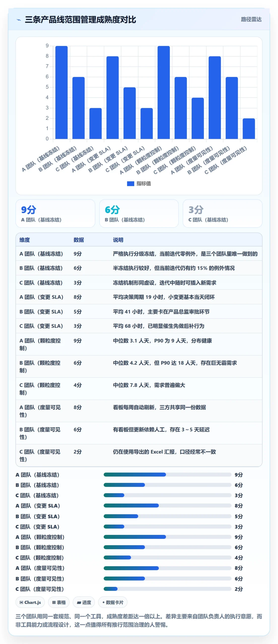Click progress bar for B 团队（颗粒度控制）
278x644 pixels.
[x=167, y=547]
